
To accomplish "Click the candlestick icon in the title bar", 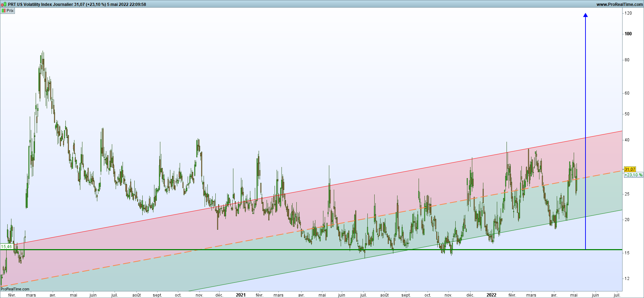I will (x=3, y=5).
